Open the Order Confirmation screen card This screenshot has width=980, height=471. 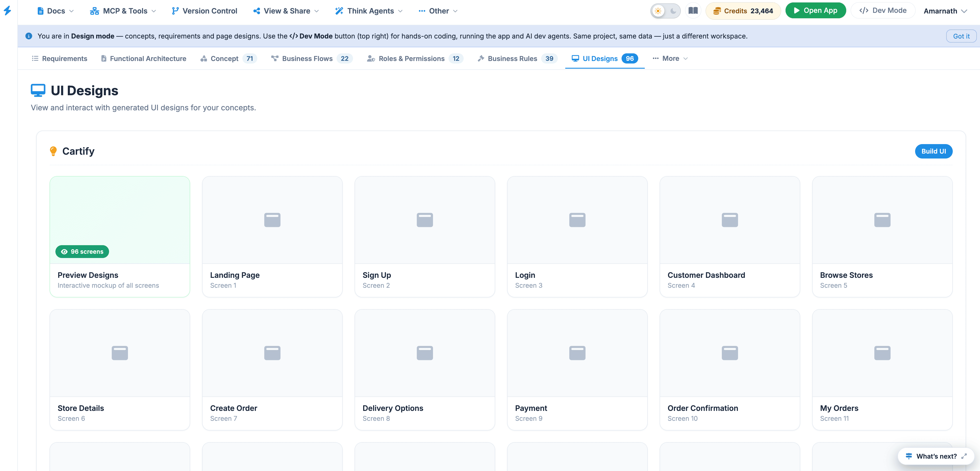click(730, 369)
